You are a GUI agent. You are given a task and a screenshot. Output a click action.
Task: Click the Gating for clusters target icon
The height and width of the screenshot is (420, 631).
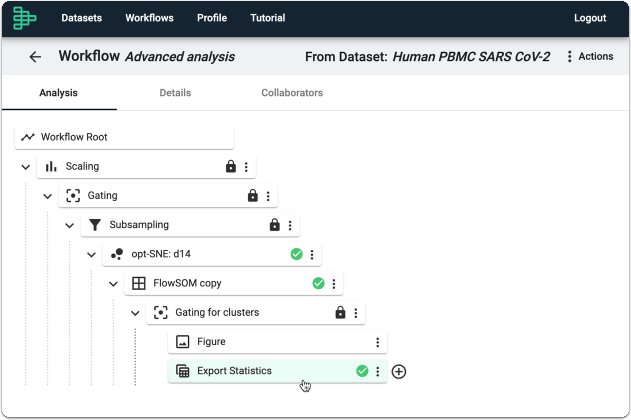click(x=161, y=313)
